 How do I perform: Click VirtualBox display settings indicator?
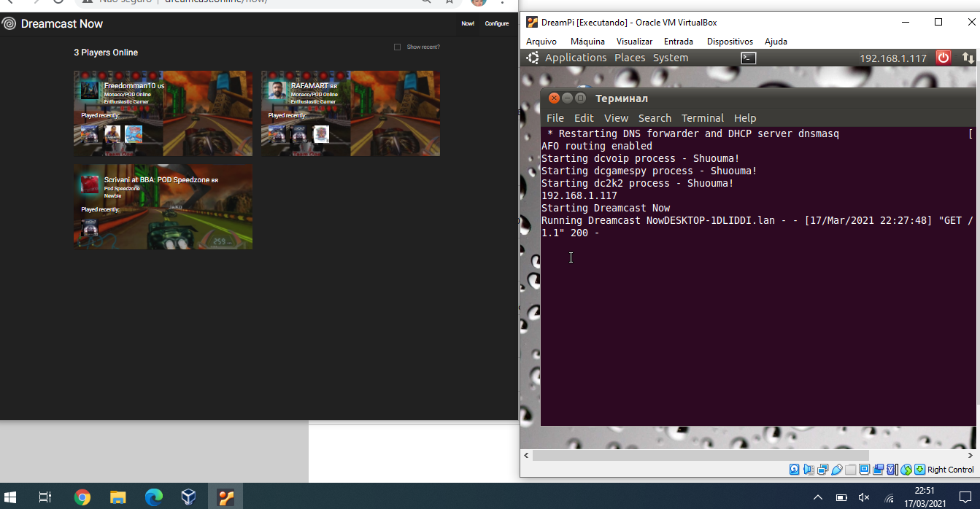click(864, 470)
